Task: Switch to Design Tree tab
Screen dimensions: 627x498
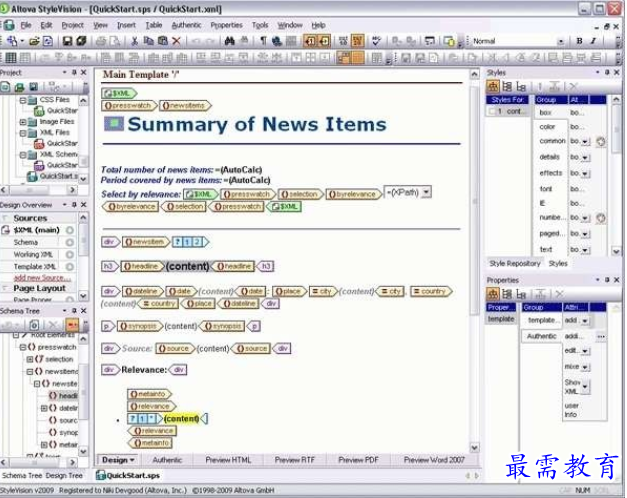Action: [64, 475]
